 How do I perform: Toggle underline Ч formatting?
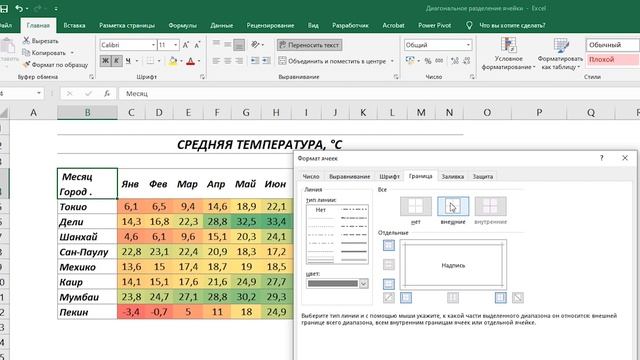click(x=128, y=61)
